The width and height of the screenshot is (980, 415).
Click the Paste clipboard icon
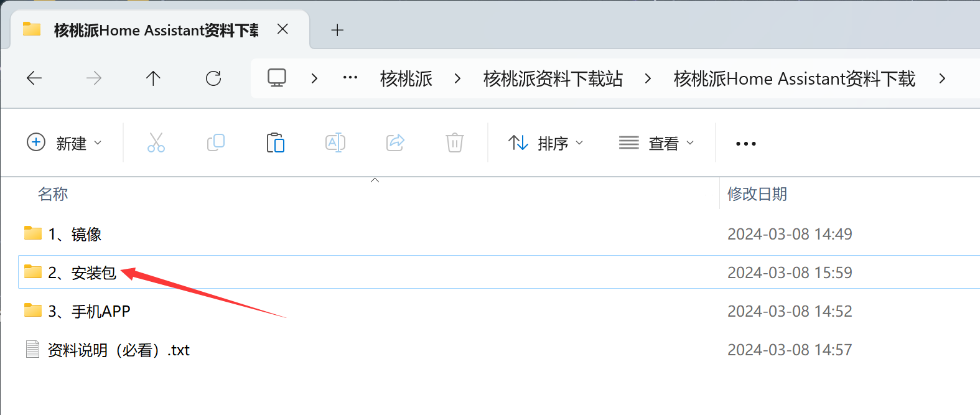275,142
